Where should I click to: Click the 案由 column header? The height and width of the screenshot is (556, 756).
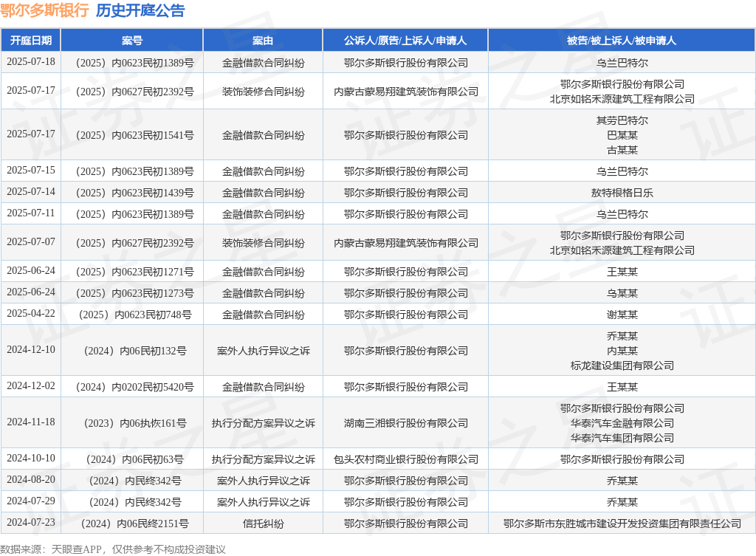(x=263, y=41)
